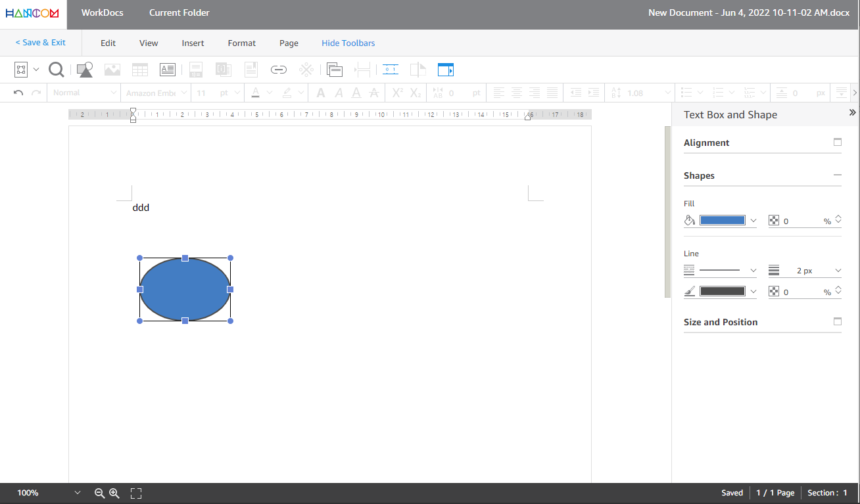Image resolution: width=860 pixels, height=504 pixels.
Task: Click the insert table icon
Action: coord(140,69)
